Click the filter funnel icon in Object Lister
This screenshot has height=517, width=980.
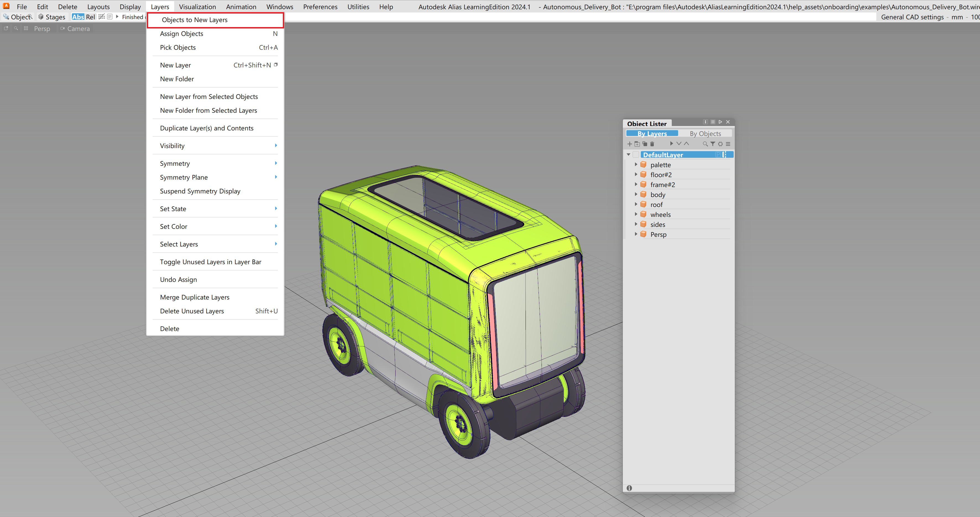click(x=713, y=144)
